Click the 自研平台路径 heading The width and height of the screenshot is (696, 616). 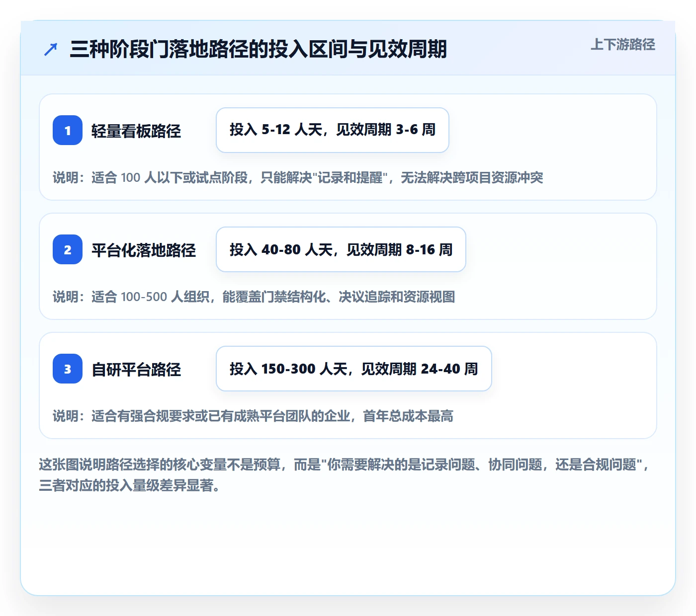pyautogui.click(x=136, y=370)
